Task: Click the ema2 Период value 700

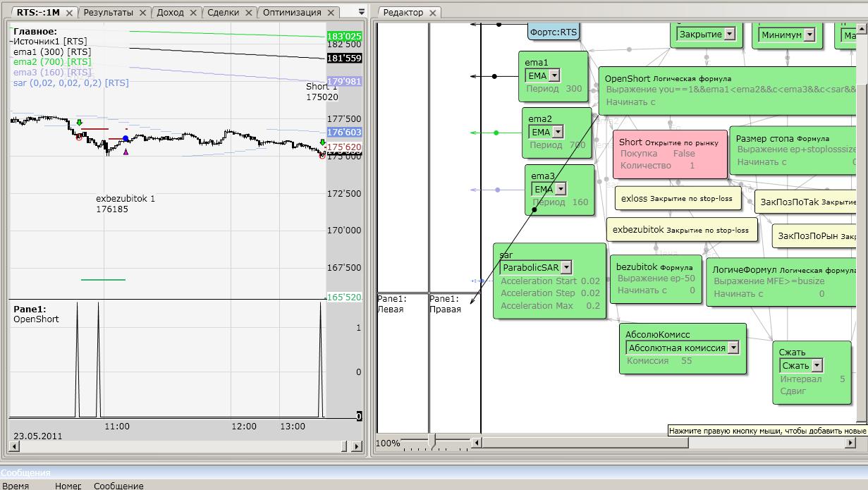Action: (x=577, y=145)
